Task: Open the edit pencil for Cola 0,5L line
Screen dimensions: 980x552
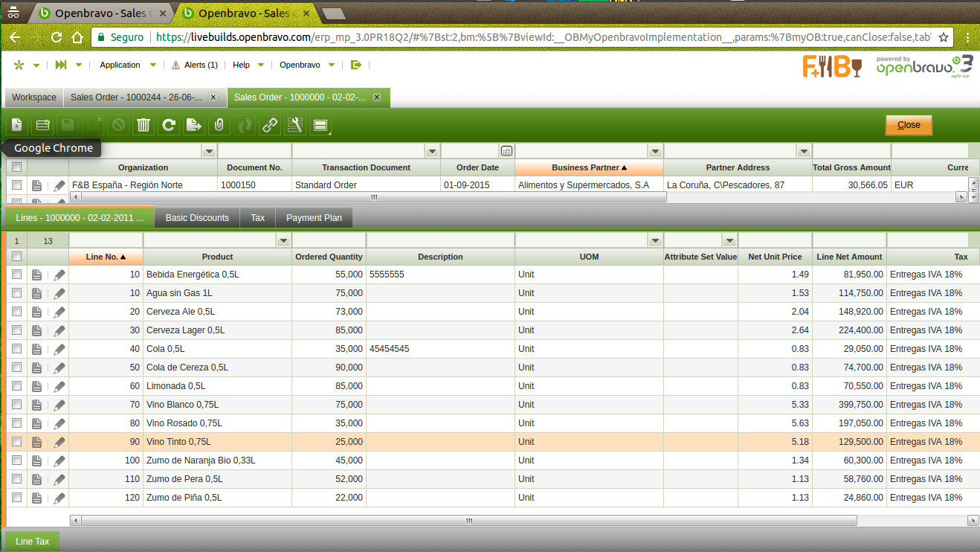Action: 59,349
